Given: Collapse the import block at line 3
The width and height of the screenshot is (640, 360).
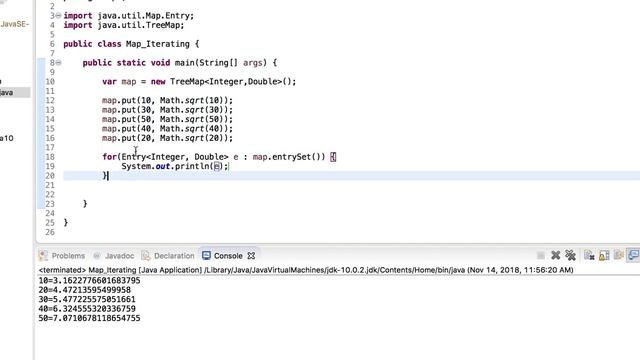Looking at the screenshot, I should [x=58, y=16].
